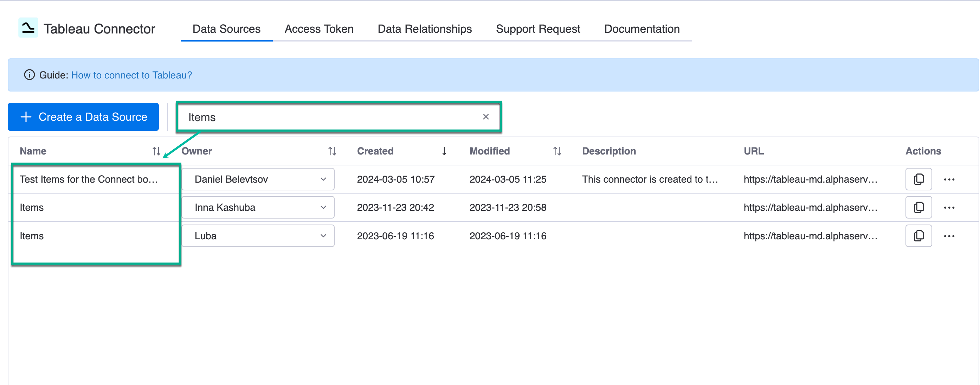Open the Data Relationships tab

click(424, 29)
